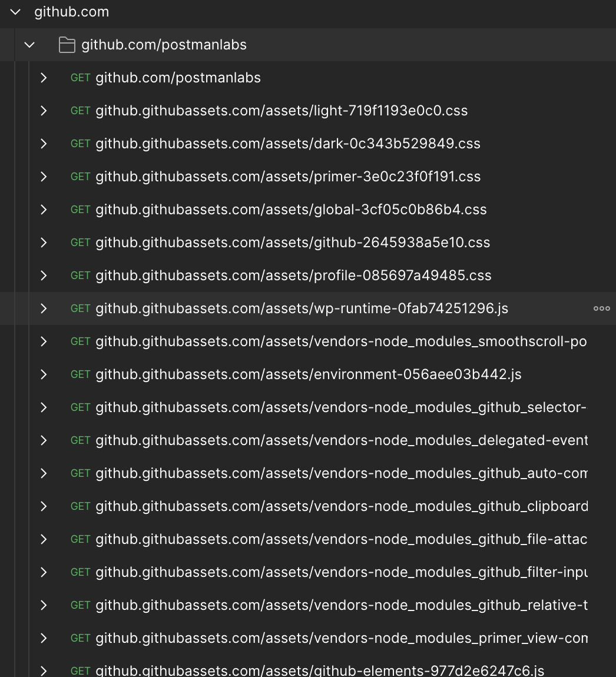616x677 pixels.
Task: Expand the primer-3e0c23f0f191.css request row
Action: click(44, 177)
